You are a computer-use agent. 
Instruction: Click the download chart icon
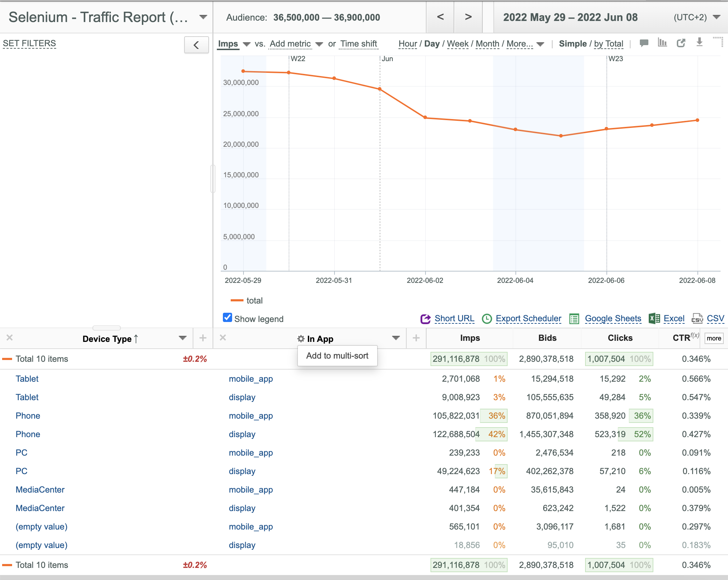(700, 42)
